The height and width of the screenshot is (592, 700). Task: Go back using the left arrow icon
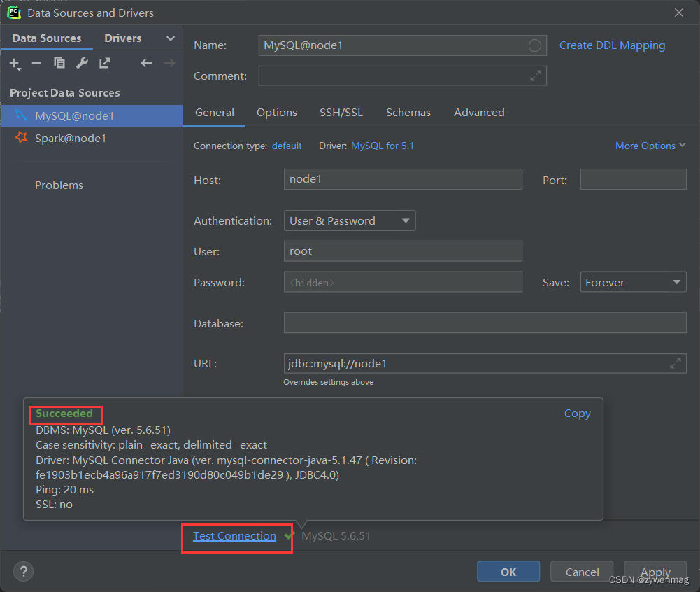(x=146, y=63)
